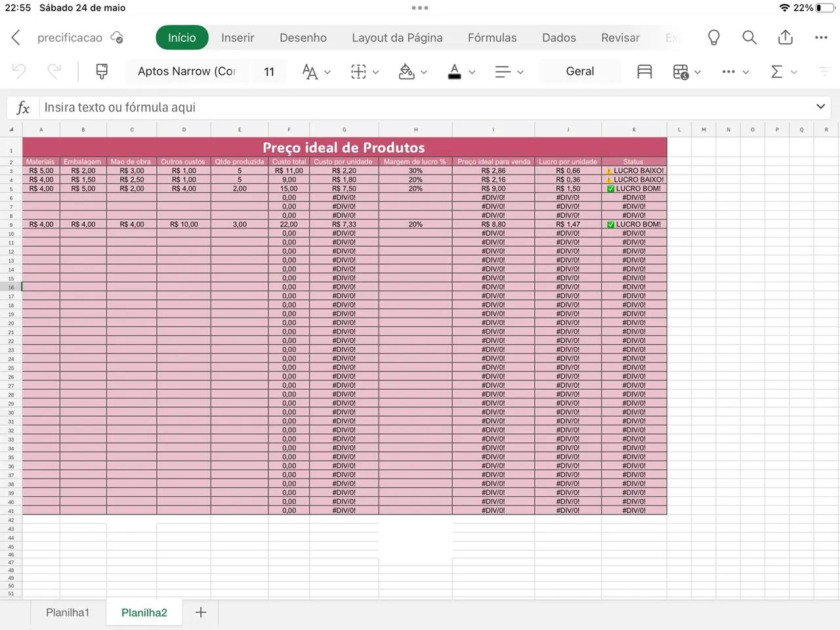Screen dimensions: 840x630
Task: Click the font color A icon
Action: tap(454, 72)
